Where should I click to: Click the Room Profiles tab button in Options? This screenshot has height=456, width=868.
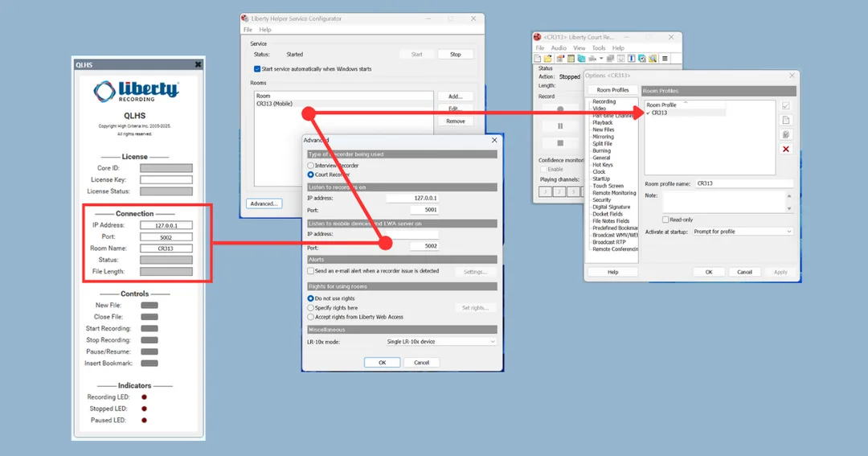(x=612, y=90)
